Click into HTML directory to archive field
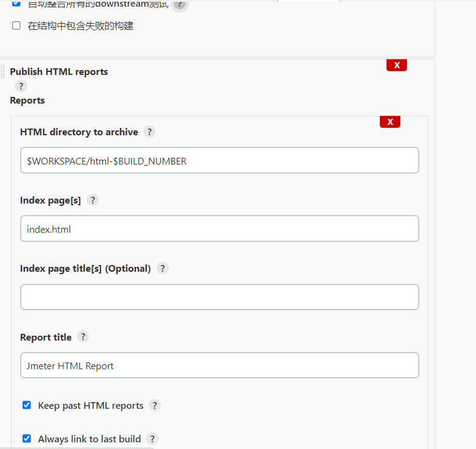Screen dimensions: 476x449 [x=219, y=161]
